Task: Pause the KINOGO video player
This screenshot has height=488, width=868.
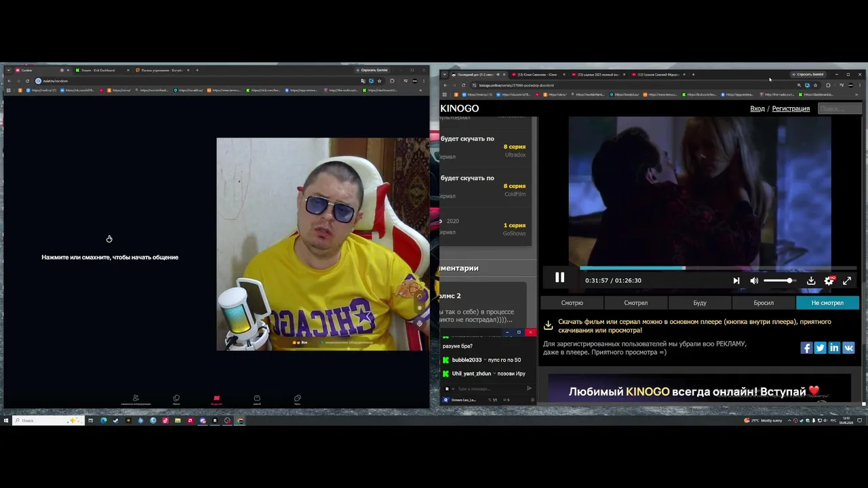Action: tap(559, 277)
